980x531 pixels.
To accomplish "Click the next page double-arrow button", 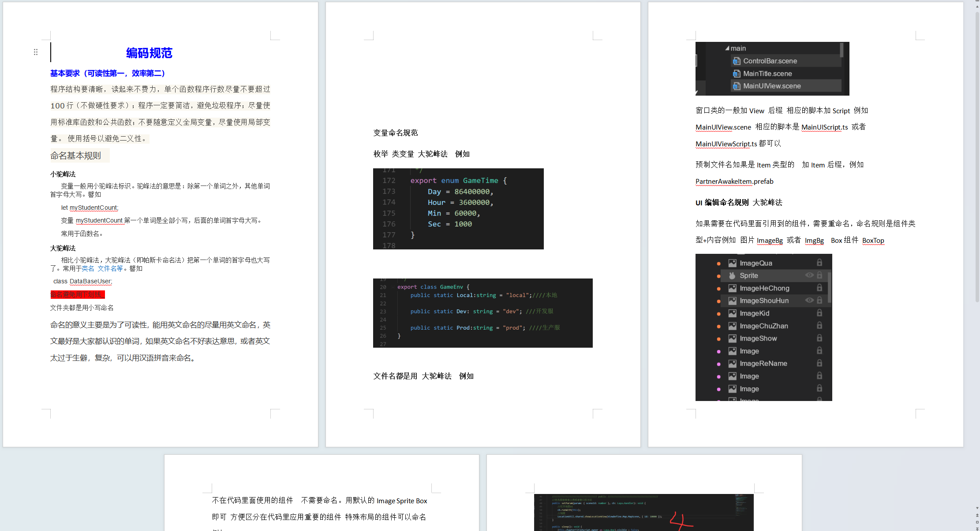I will point(977,528).
